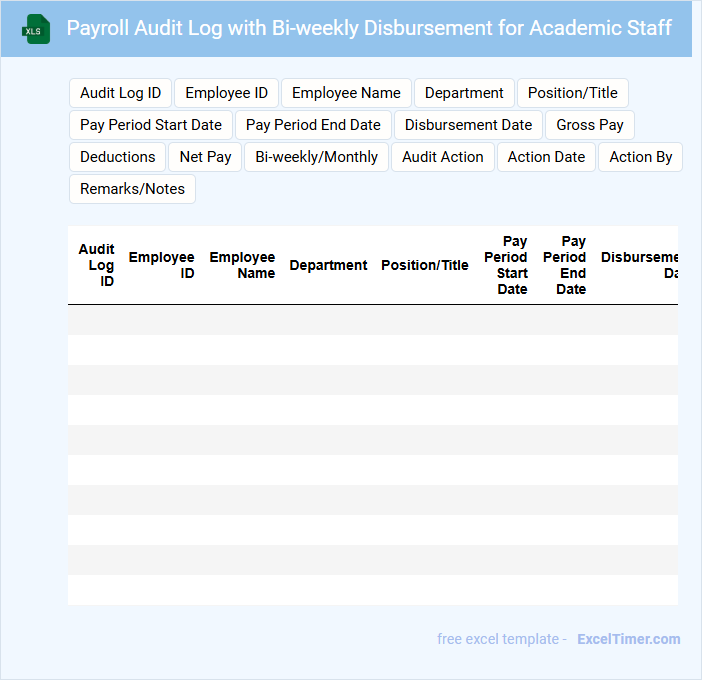
Task: Select the Disbursement Date tag
Action: (x=468, y=125)
